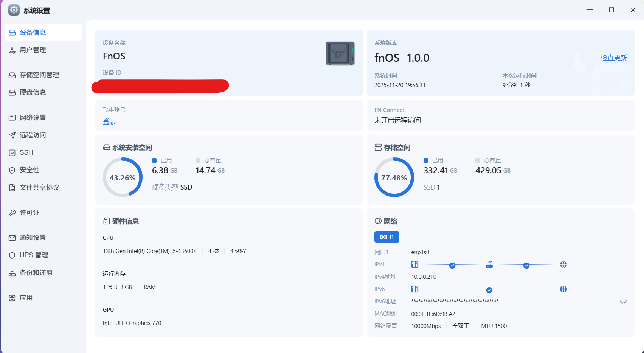
Task: Click the NAS device thumbnail image
Action: pyautogui.click(x=340, y=53)
